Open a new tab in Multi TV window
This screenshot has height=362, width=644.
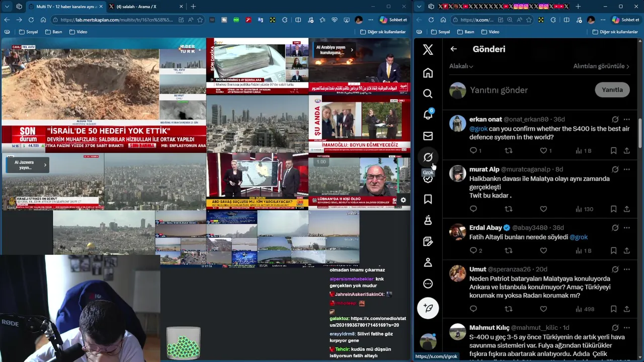click(x=193, y=7)
